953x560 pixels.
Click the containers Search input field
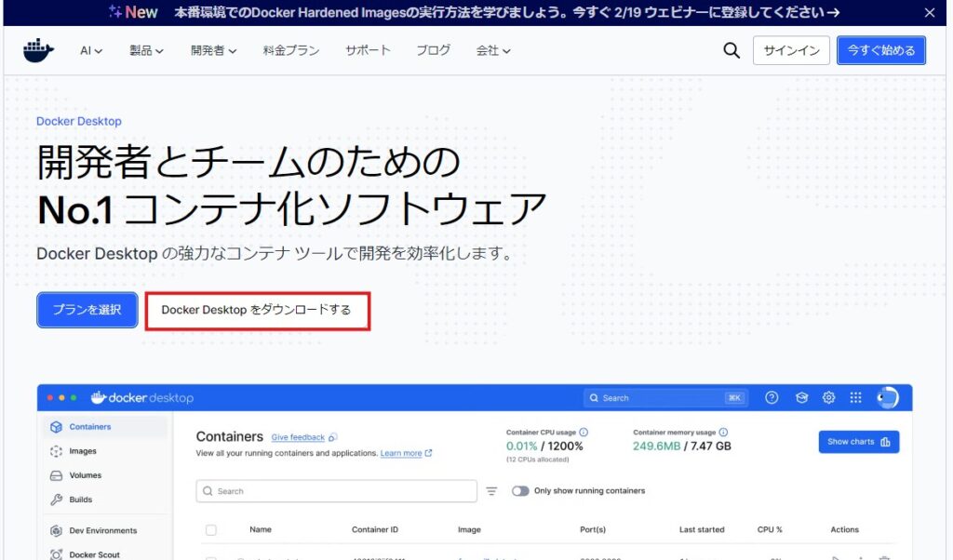coord(336,491)
